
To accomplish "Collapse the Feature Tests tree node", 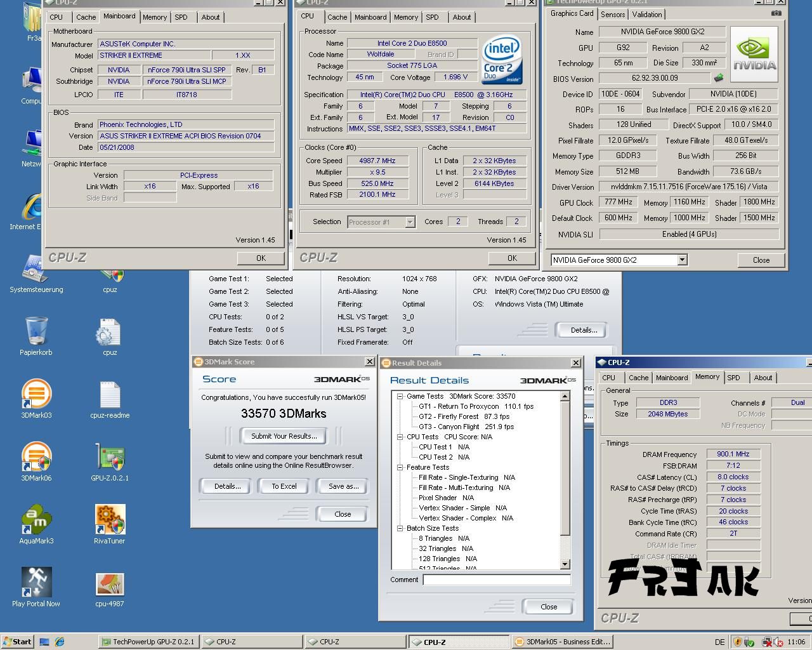I will 400,467.
